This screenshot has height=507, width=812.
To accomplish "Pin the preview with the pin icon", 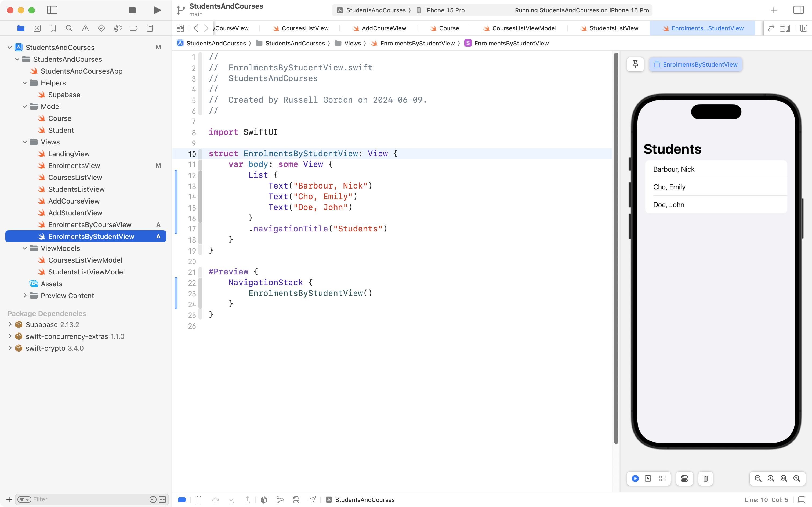I will (x=635, y=64).
